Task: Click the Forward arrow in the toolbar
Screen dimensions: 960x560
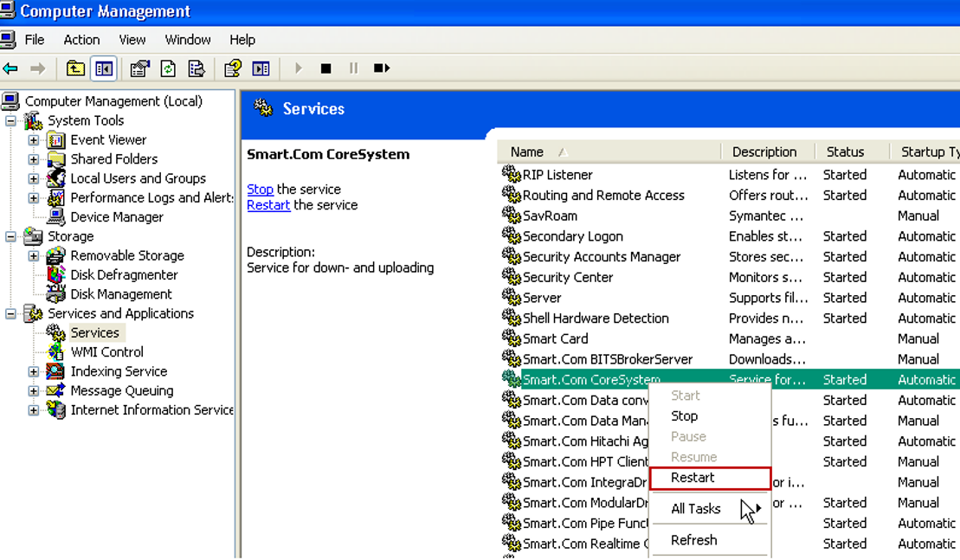Action: (x=38, y=68)
